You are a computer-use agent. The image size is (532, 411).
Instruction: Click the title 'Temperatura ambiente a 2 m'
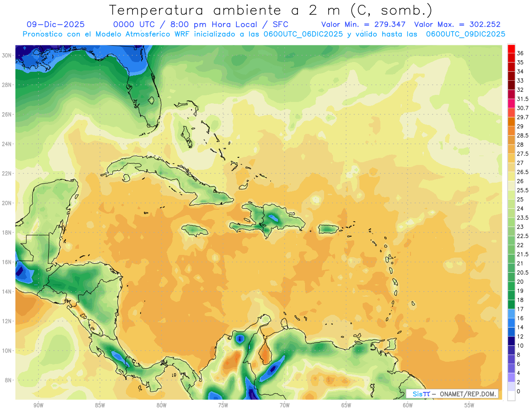click(226, 10)
